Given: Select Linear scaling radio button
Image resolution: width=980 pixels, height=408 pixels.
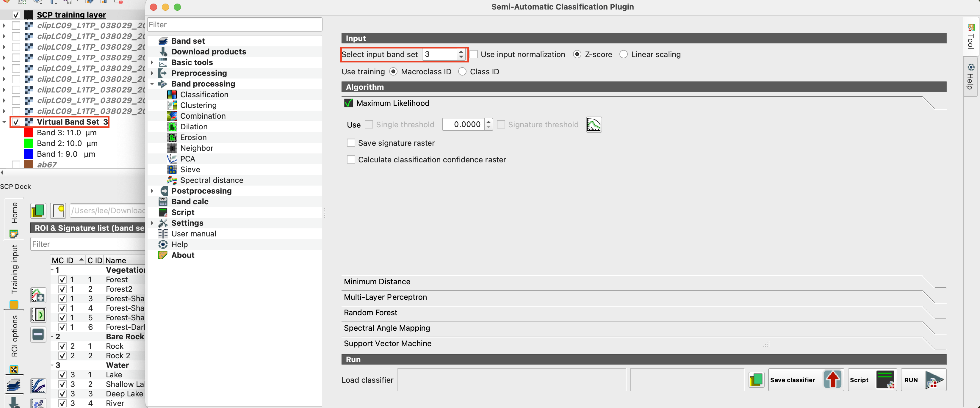Looking at the screenshot, I should (623, 54).
